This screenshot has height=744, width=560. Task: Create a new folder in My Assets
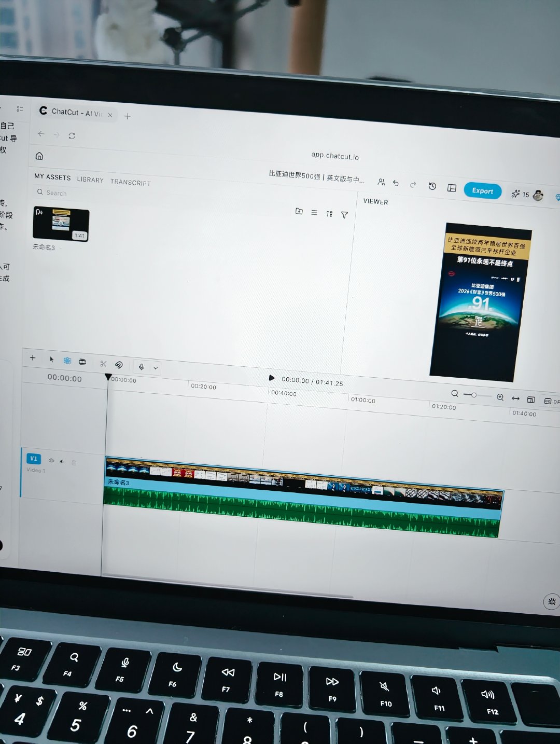click(x=299, y=211)
